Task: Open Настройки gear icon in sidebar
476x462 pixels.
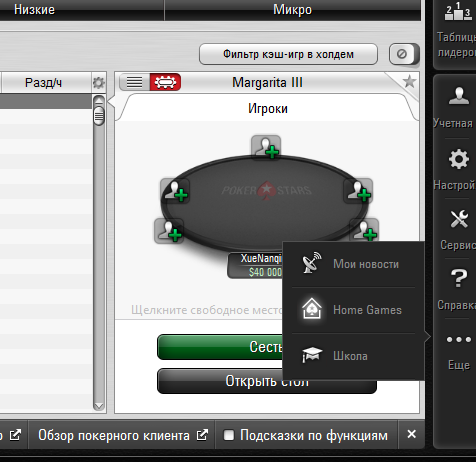Action: tap(459, 159)
